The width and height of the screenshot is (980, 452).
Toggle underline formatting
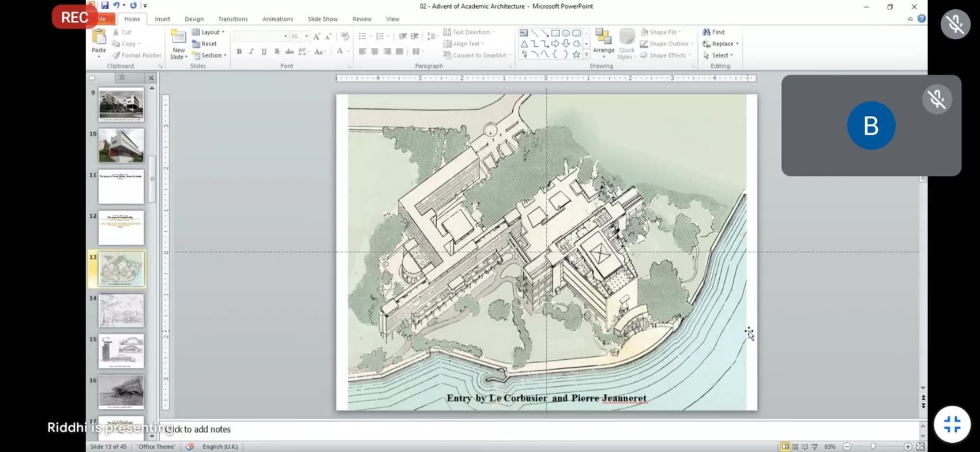tap(264, 52)
